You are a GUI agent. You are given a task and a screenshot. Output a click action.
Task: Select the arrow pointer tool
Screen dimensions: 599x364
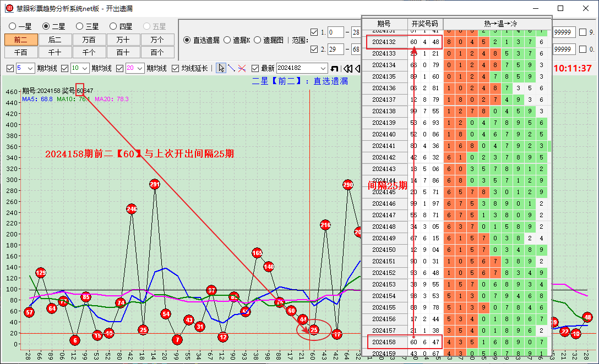(x=221, y=68)
